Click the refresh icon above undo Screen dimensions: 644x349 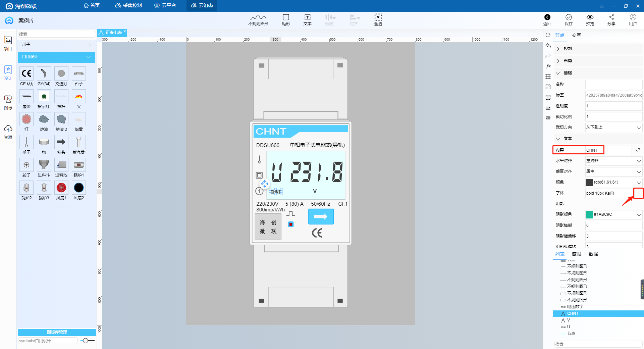(548, 35)
